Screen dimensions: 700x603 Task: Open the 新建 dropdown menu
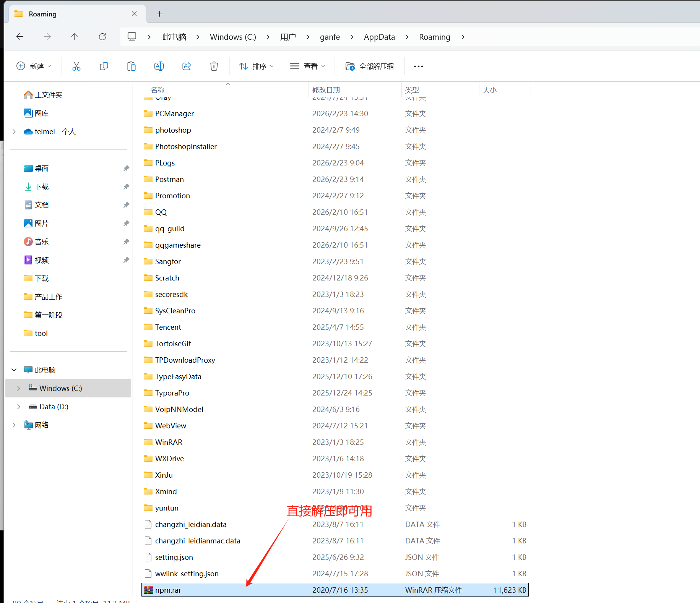tap(34, 66)
